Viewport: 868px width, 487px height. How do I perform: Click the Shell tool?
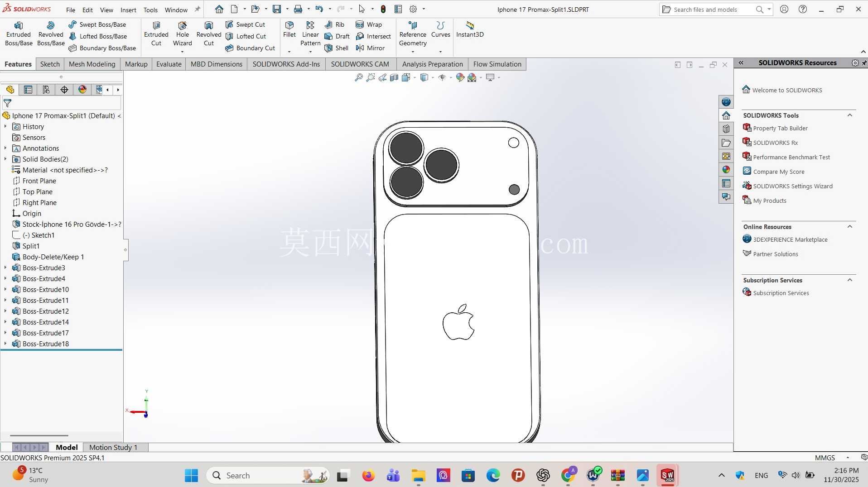click(336, 48)
